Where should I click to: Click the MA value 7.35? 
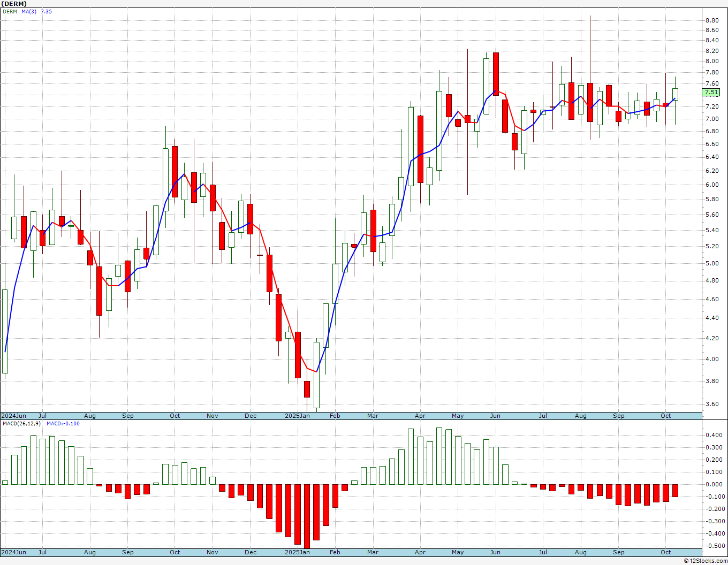(x=47, y=11)
